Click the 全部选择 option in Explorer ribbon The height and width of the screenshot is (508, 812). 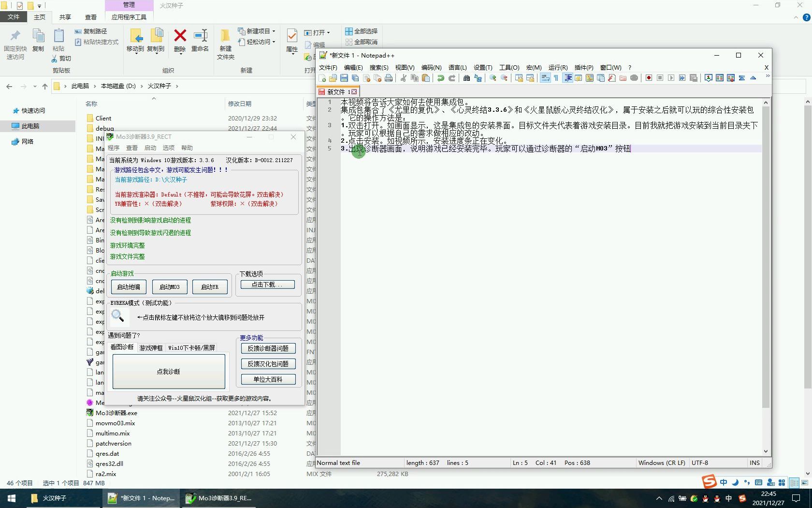click(362, 31)
